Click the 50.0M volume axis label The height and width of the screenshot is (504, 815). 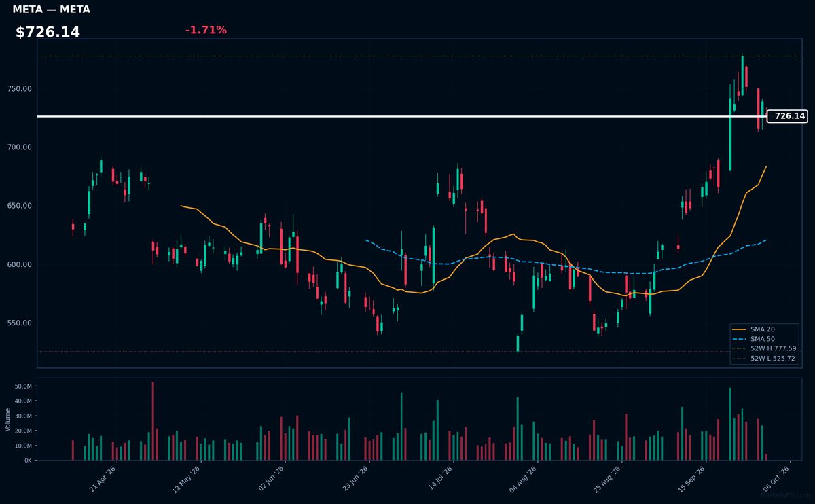(23, 386)
